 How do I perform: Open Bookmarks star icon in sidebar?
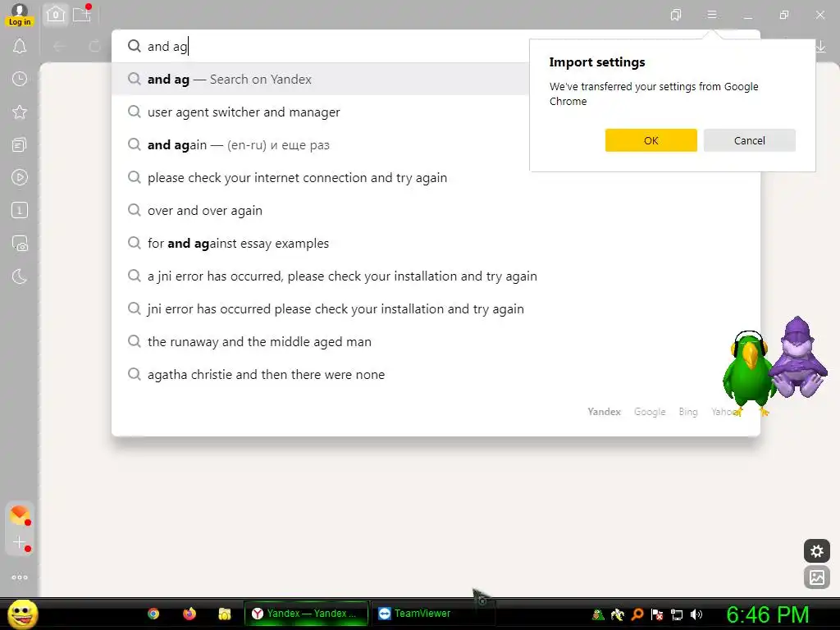tap(20, 112)
